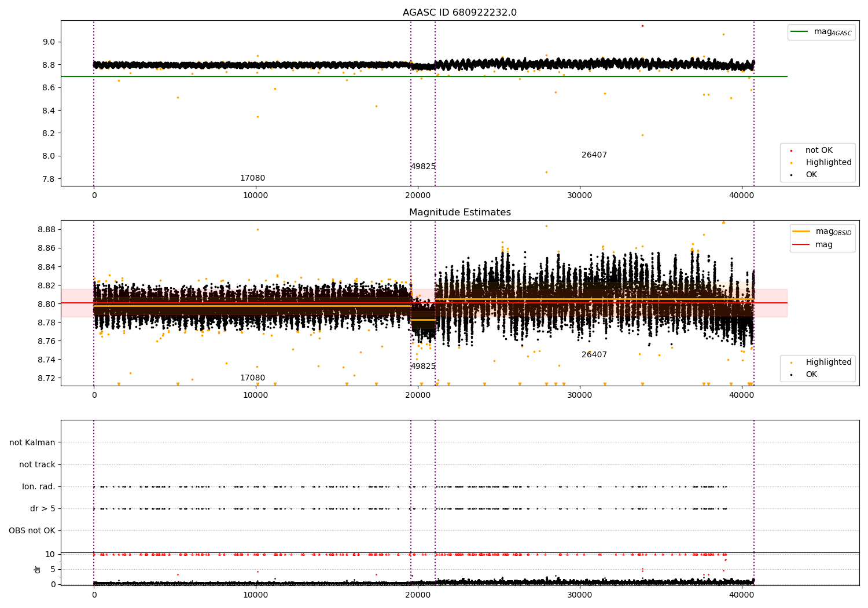The image size is (868, 608).
Task: Click the 8.82 y-axis tick in middle plot
Action: click(46, 285)
